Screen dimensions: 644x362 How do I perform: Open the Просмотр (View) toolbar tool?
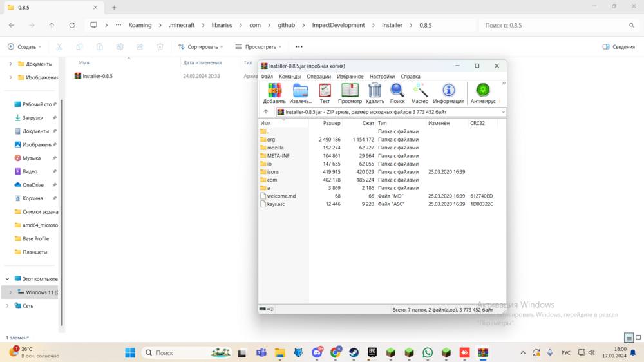coord(350,93)
